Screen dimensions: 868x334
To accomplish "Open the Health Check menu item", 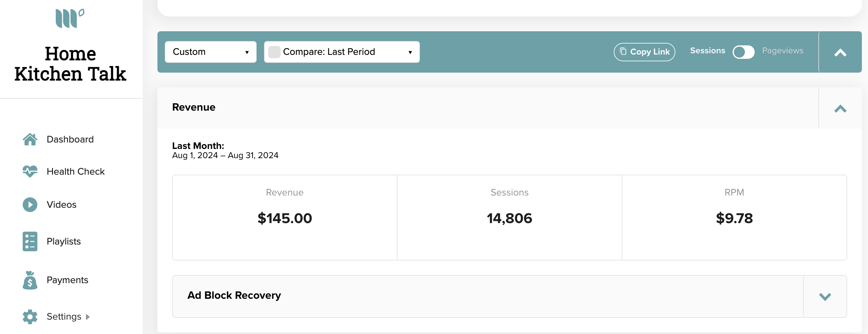I will click(x=76, y=171).
